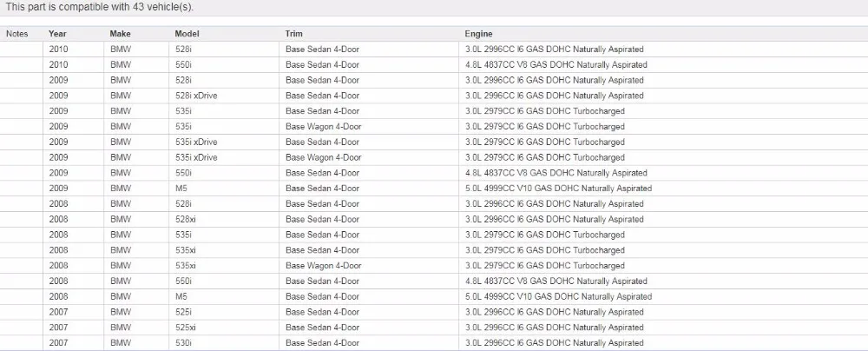Select the 528i model cell in the 2010 row
The width and height of the screenshot is (868, 351).
185,50
